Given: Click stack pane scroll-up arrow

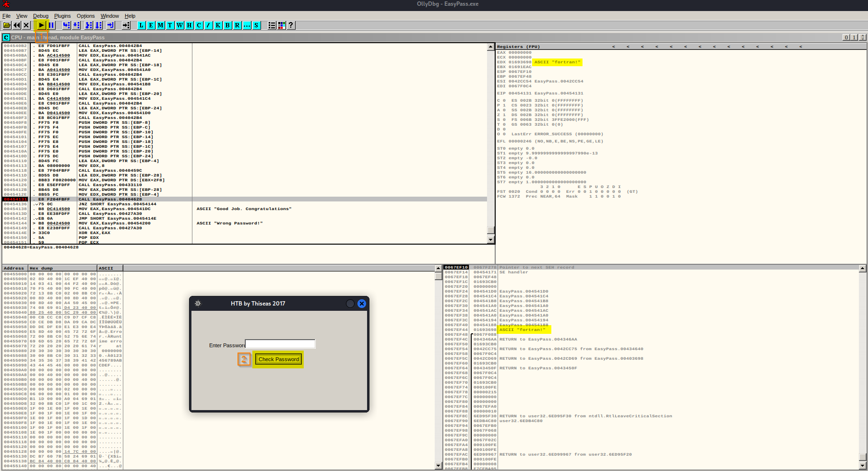Looking at the screenshot, I should [862, 268].
